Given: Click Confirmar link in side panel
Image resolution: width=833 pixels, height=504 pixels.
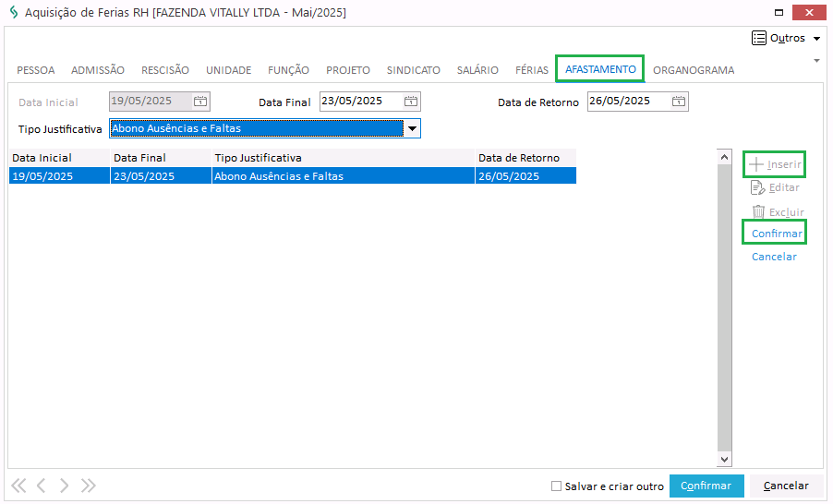Looking at the screenshot, I should [x=777, y=234].
